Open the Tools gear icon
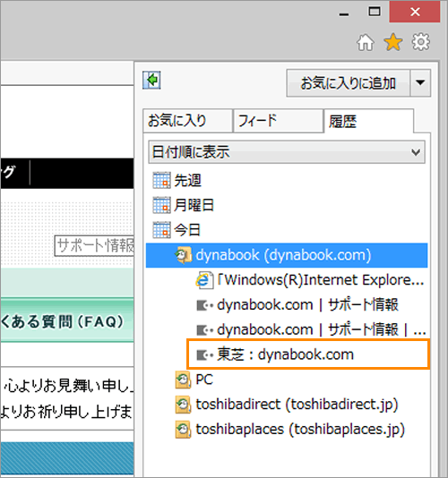The image size is (448, 478). (421, 41)
